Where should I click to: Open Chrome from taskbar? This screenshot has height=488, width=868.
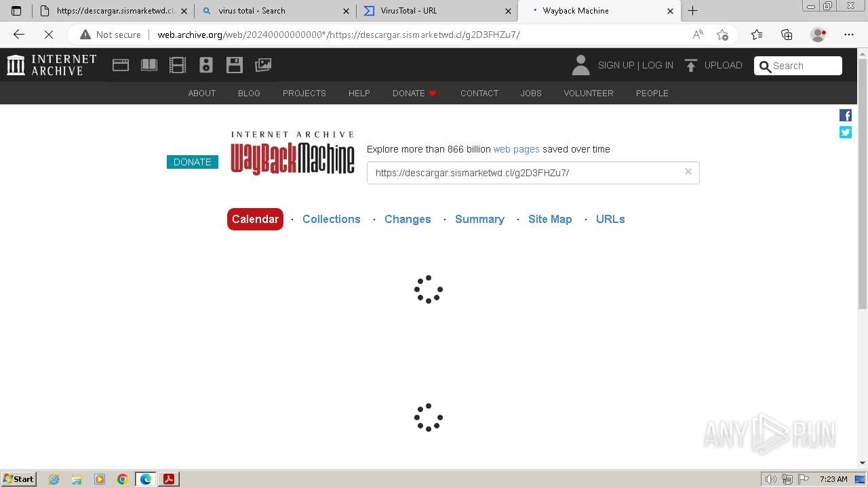click(123, 479)
